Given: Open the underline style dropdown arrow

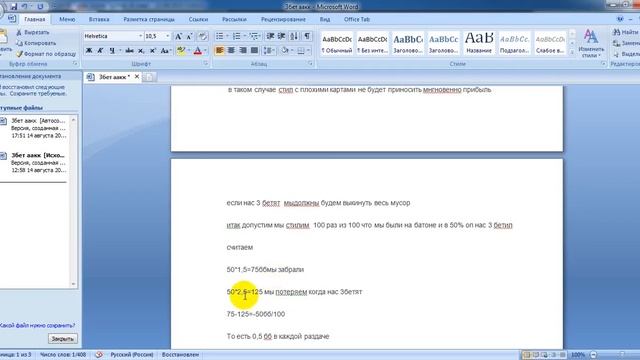Looking at the screenshot, I should click(120, 51).
